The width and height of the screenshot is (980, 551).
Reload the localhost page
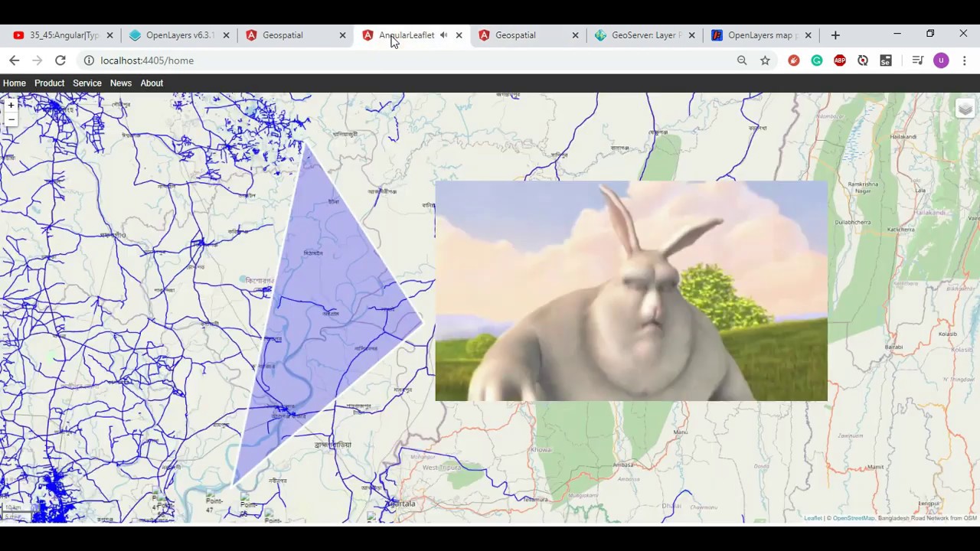(60, 60)
